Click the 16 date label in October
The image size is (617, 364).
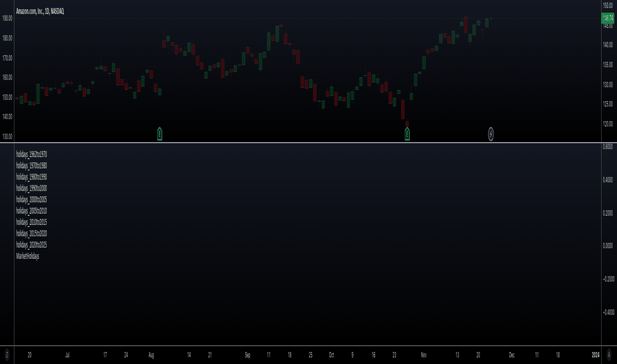pyautogui.click(x=373, y=355)
